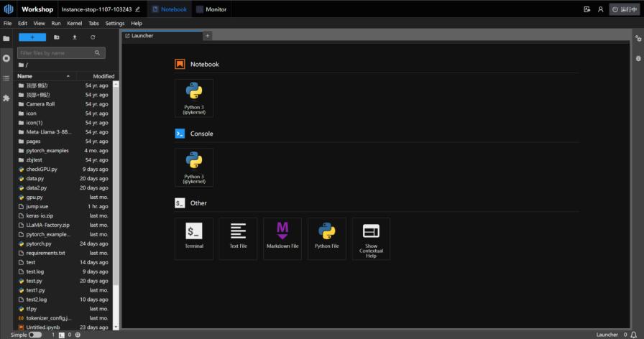The height and width of the screenshot is (339, 644).
Task: Open the Edit menu
Action: (x=22, y=24)
